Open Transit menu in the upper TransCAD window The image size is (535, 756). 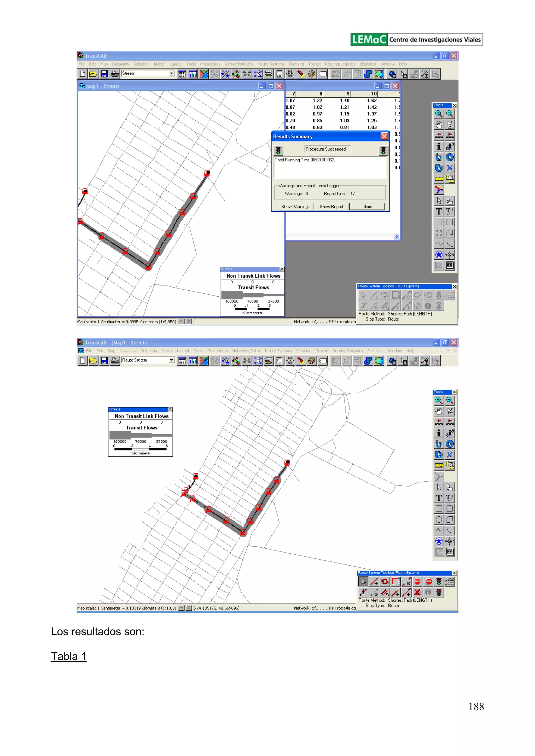tap(314, 64)
